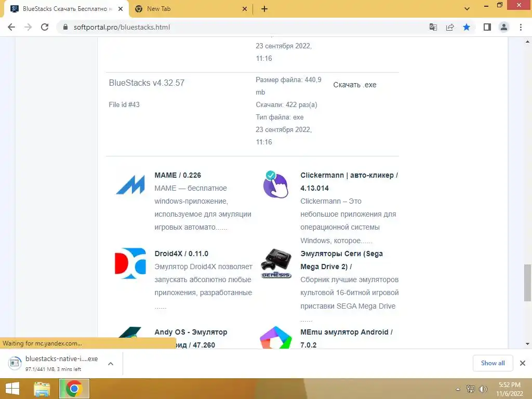The width and height of the screenshot is (532, 399).
Task: Select the BlueStacks Скачать Бесплатно tab
Action: [66, 9]
